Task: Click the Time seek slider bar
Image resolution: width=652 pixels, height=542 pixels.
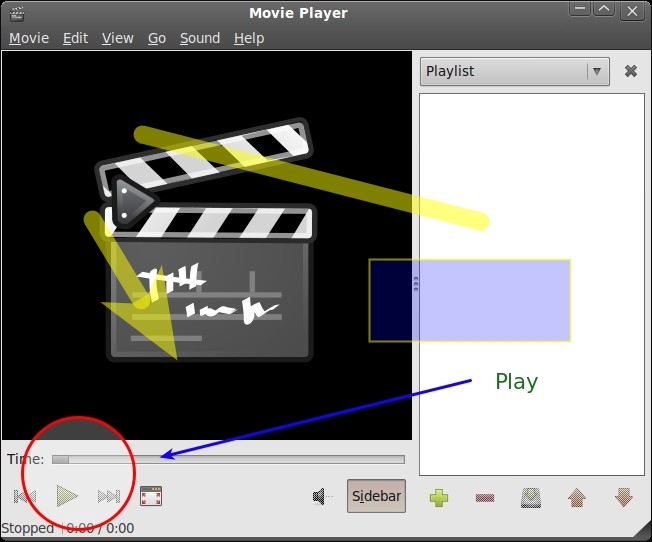Action: [x=228, y=459]
